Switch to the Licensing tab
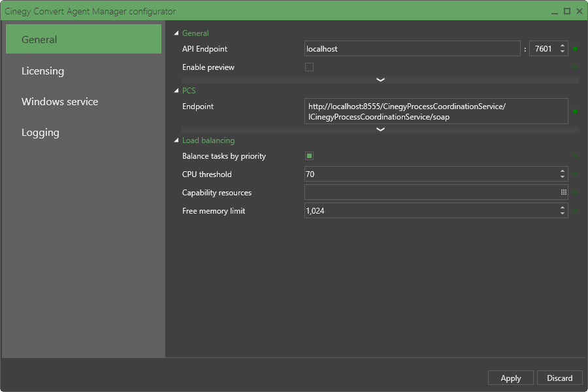 point(84,71)
